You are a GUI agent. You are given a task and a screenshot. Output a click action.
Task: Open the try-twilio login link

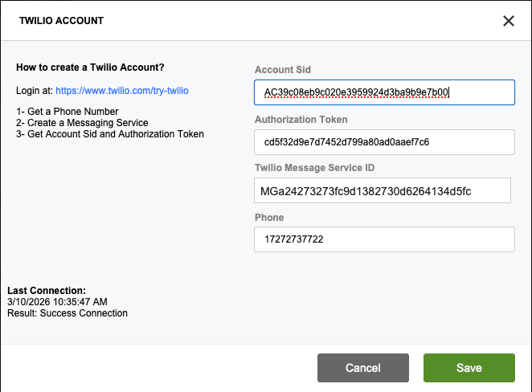coord(122,91)
